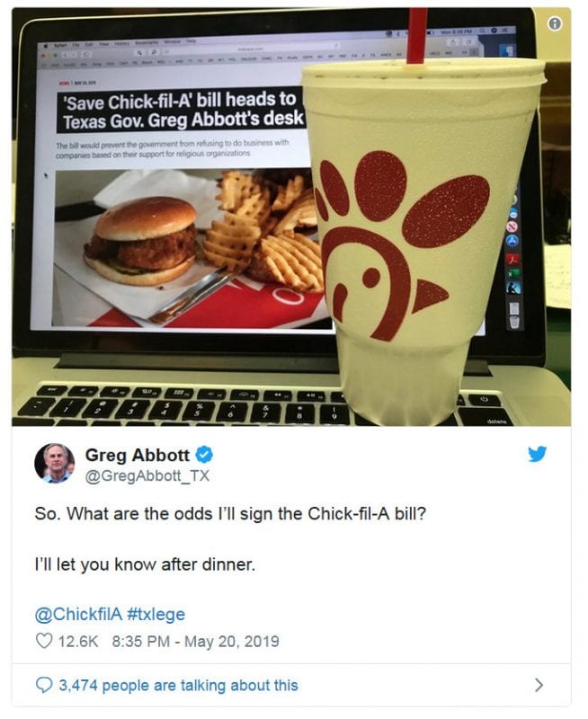The width and height of the screenshot is (588, 719).
Task: Expand the conversation with the right chevron
Action: (x=539, y=685)
